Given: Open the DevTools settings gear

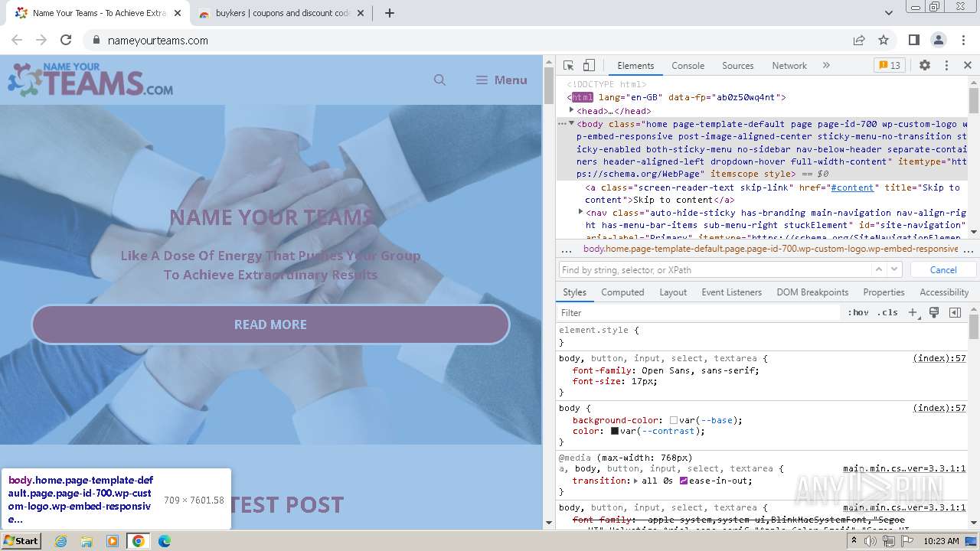Looking at the screenshot, I should click(x=925, y=66).
